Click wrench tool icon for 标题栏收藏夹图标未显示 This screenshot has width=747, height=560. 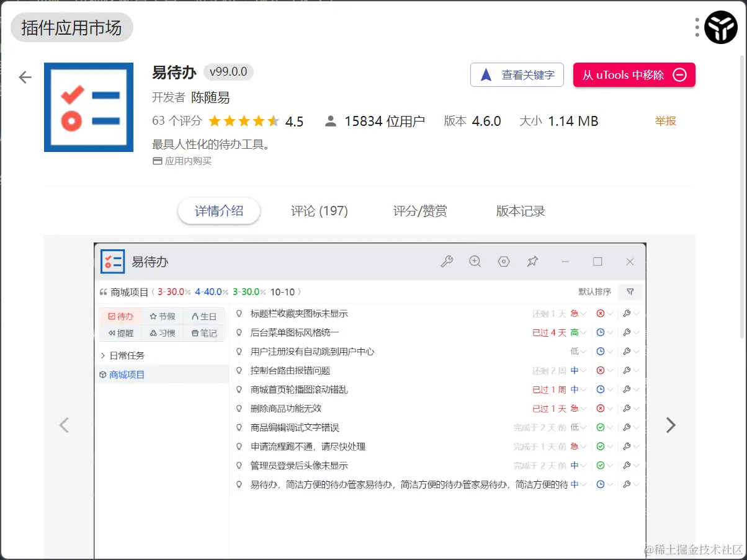pyautogui.click(x=627, y=314)
